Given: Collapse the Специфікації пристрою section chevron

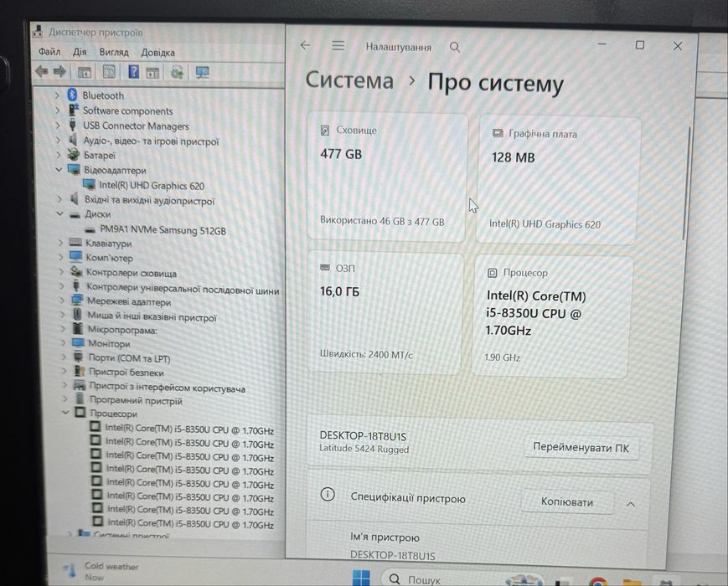Looking at the screenshot, I should (x=631, y=504).
